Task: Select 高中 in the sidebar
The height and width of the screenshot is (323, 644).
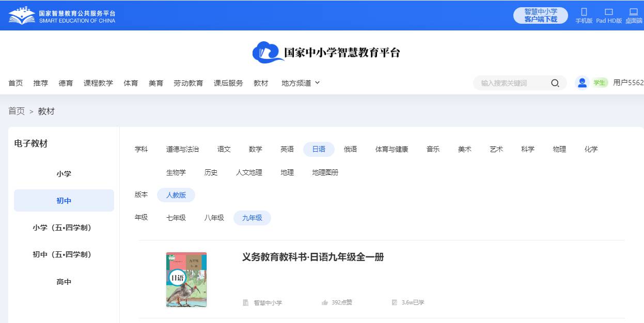Action: (x=64, y=282)
